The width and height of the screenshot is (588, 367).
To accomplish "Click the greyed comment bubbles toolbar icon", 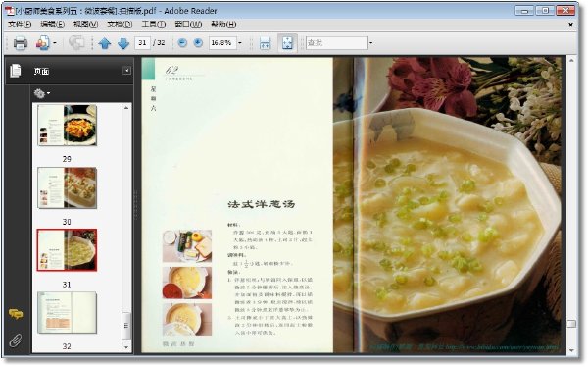I will (x=76, y=43).
